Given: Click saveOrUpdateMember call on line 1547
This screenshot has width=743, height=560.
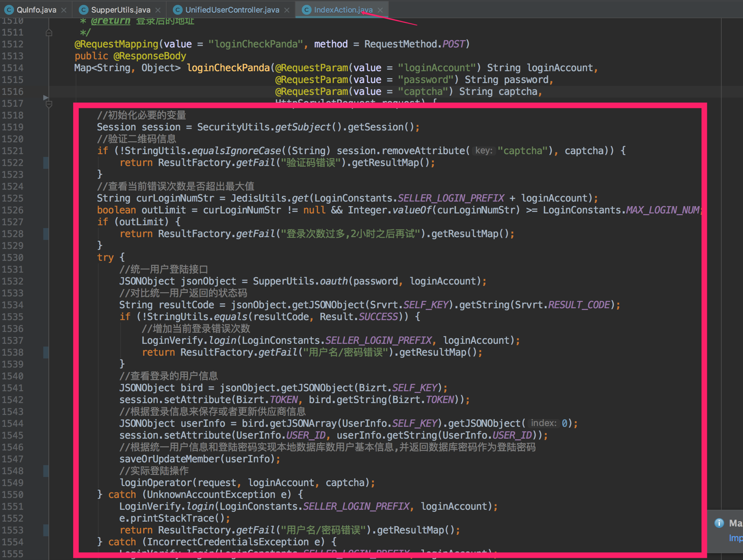Looking at the screenshot, I should [170, 459].
